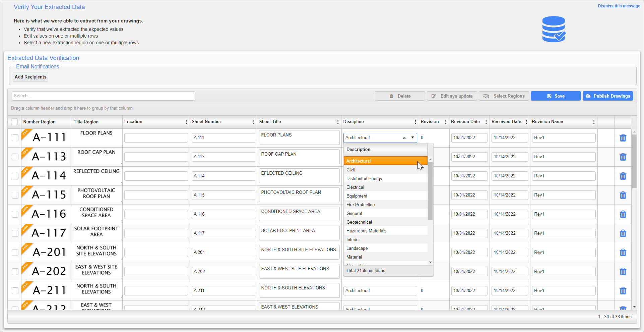Open Revision Name column options menu
644x332 pixels.
594,122
